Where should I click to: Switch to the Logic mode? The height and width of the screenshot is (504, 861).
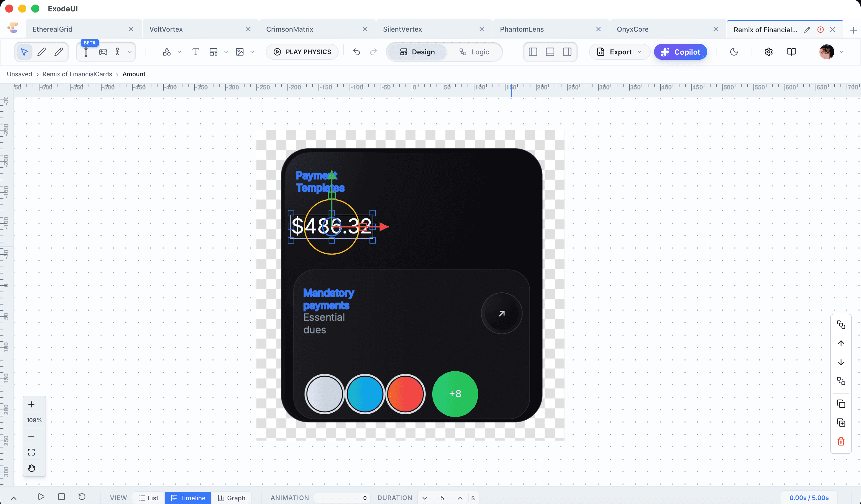click(x=475, y=52)
